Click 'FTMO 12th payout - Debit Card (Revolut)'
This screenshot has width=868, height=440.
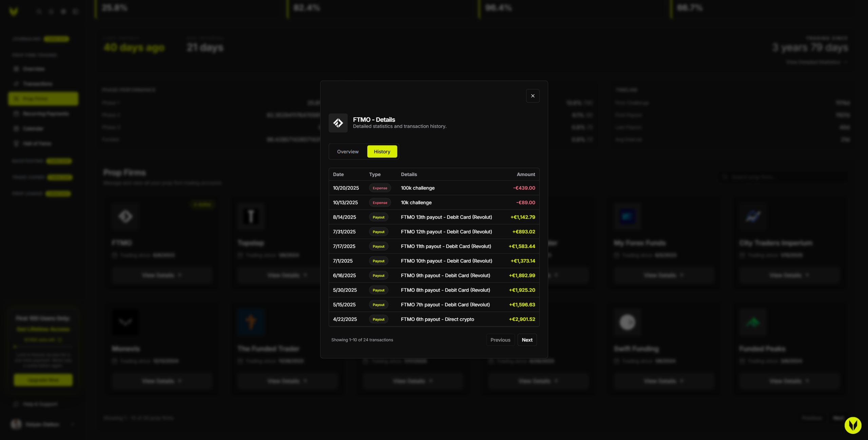(446, 232)
